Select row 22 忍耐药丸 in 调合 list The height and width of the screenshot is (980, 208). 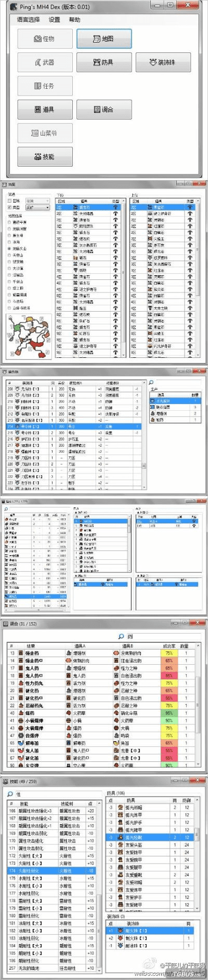(x=101, y=705)
